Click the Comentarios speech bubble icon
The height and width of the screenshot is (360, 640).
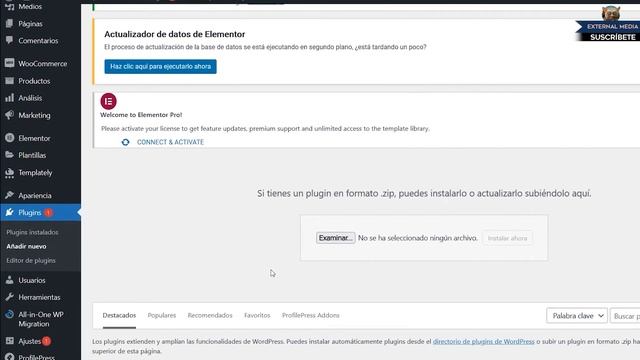[9, 40]
